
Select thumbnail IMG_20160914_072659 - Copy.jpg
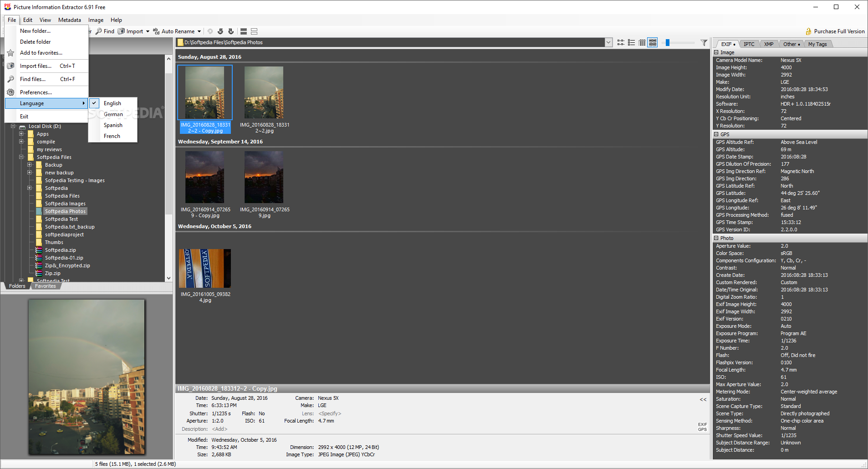[x=205, y=184]
